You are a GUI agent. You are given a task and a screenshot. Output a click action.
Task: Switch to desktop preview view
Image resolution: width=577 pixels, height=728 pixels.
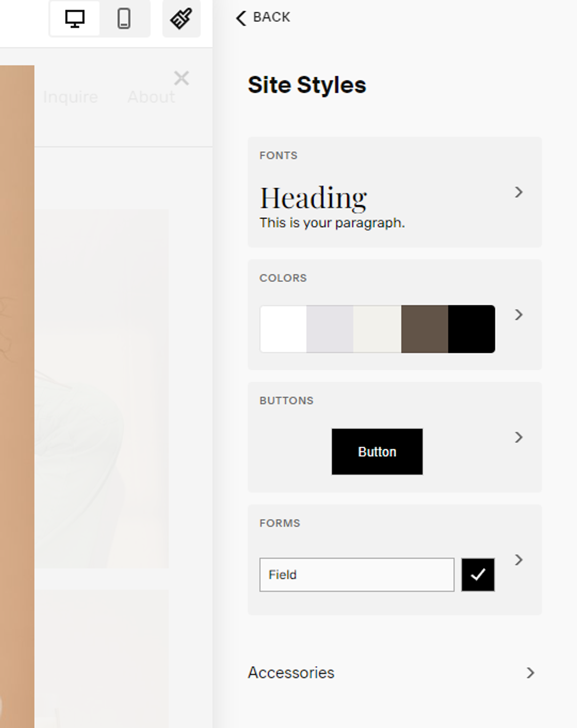(75, 19)
